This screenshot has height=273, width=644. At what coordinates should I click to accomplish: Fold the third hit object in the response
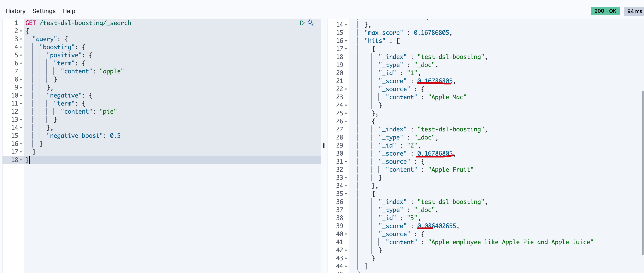pos(346,194)
